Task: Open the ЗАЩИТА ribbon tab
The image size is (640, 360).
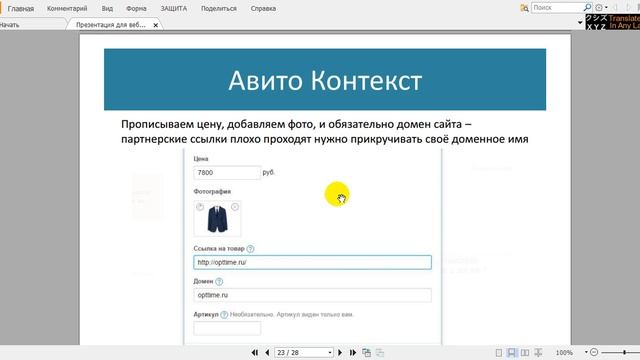Action: click(173, 8)
